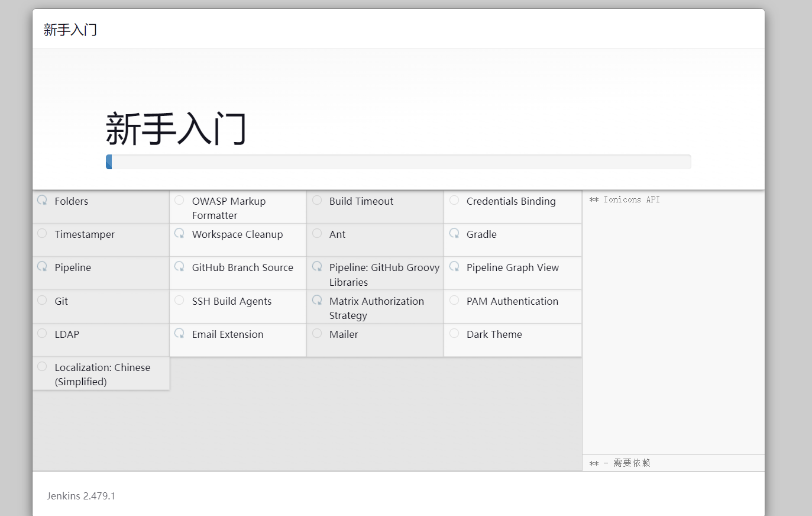
Task: Click the Credentials Binding plugin name
Action: coord(511,201)
